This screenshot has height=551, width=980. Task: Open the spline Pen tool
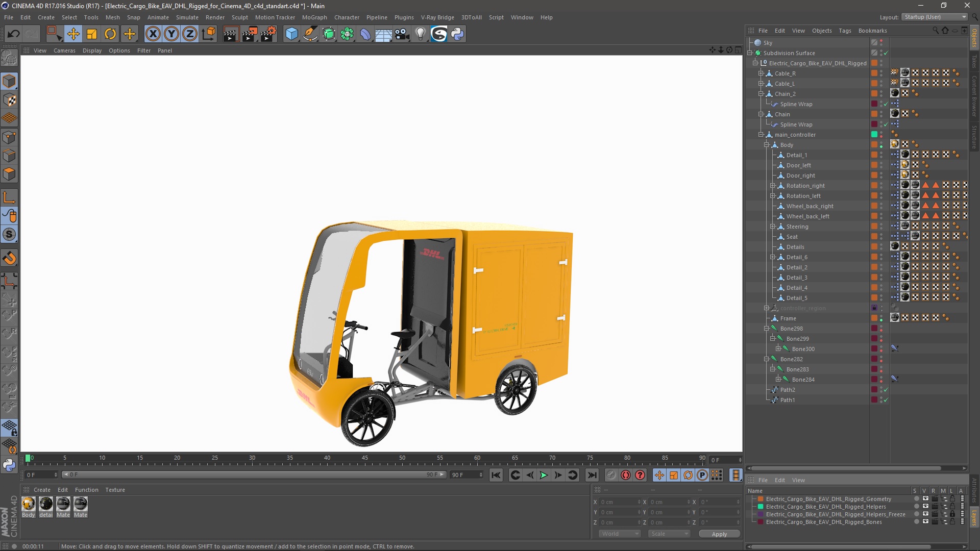click(x=310, y=34)
